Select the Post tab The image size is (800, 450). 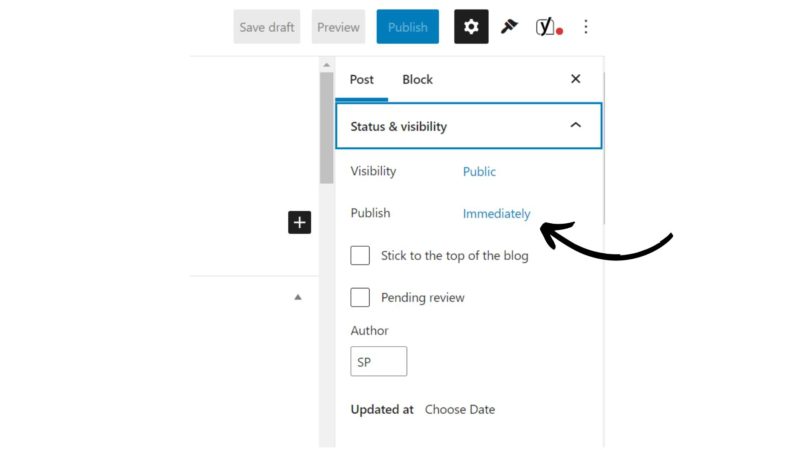click(x=361, y=80)
